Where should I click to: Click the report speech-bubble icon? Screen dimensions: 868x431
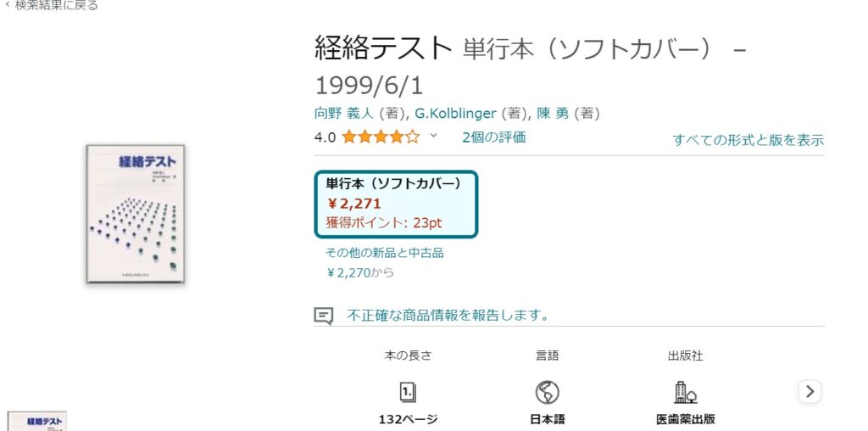pos(323,316)
